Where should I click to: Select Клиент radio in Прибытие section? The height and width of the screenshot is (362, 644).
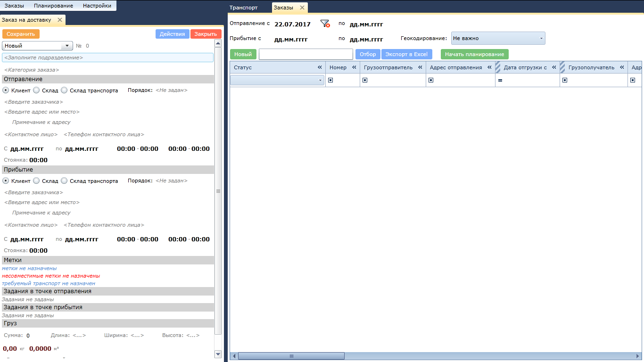[x=6, y=181]
